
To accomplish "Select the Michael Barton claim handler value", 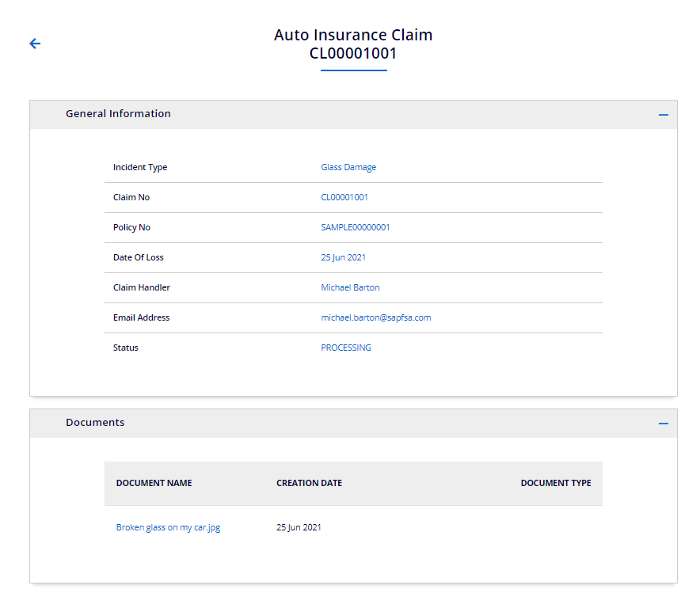I will [x=350, y=287].
